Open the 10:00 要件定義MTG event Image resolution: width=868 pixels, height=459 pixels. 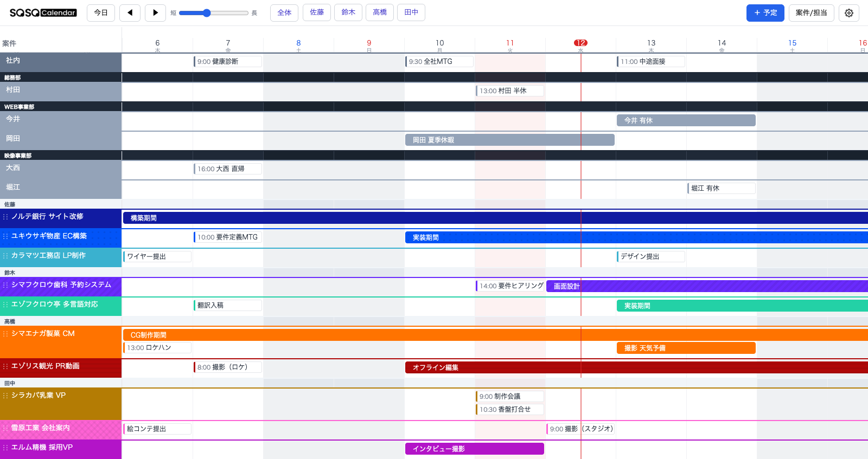click(x=228, y=237)
